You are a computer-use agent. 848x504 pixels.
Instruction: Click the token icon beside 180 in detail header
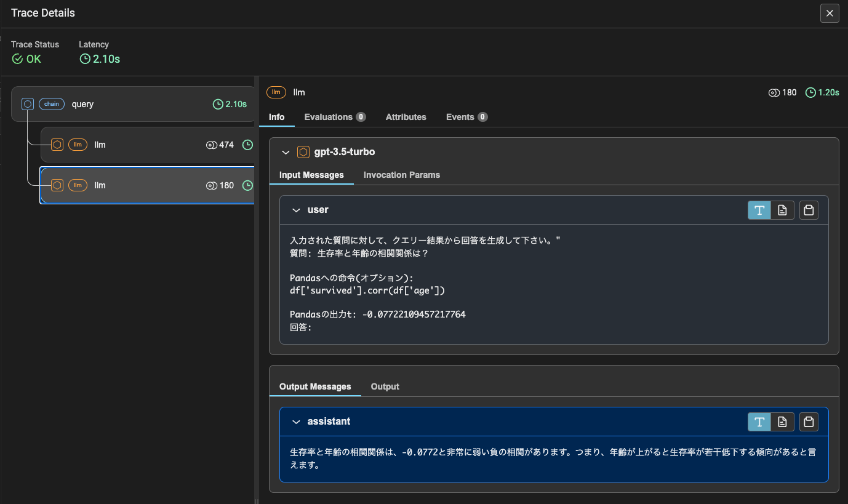coord(774,93)
